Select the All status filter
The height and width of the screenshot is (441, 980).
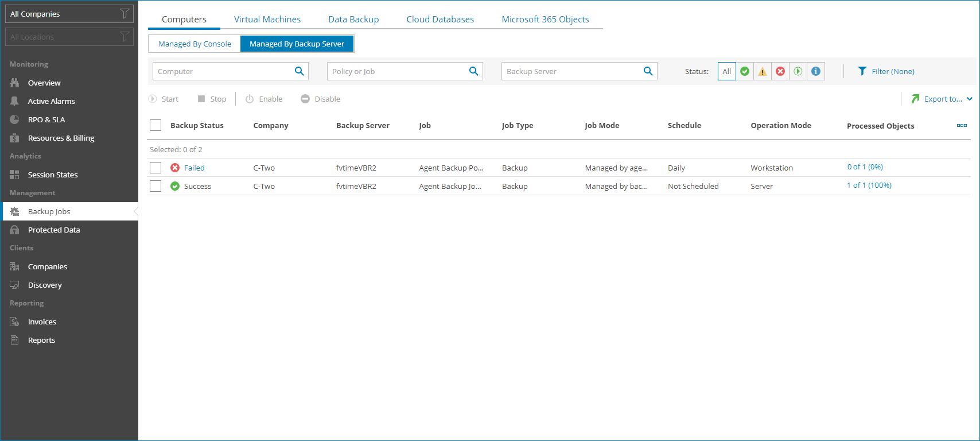(727, 71)
